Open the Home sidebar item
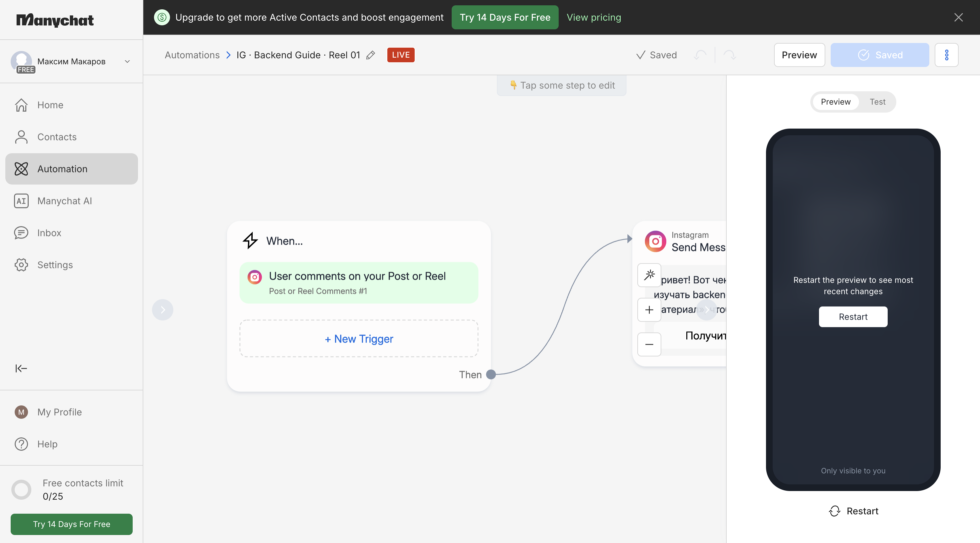The height and width of the screenshot is (543, 980). click(x=72, y=105)
